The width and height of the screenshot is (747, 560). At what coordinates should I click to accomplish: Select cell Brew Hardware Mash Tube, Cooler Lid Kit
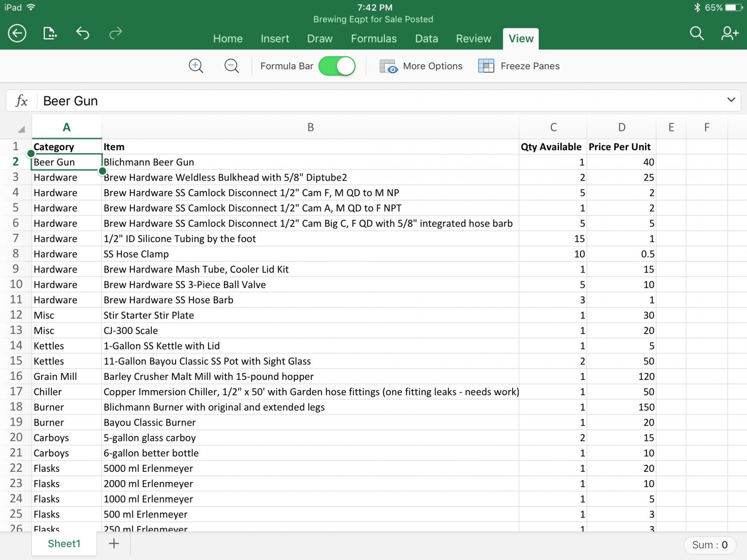pos(310,269)
